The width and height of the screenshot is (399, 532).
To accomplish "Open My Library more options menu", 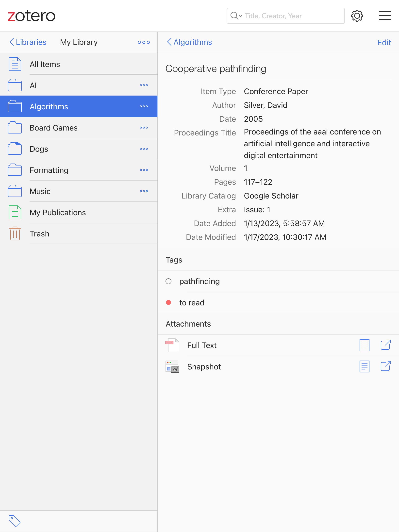I will pos(144,42).
